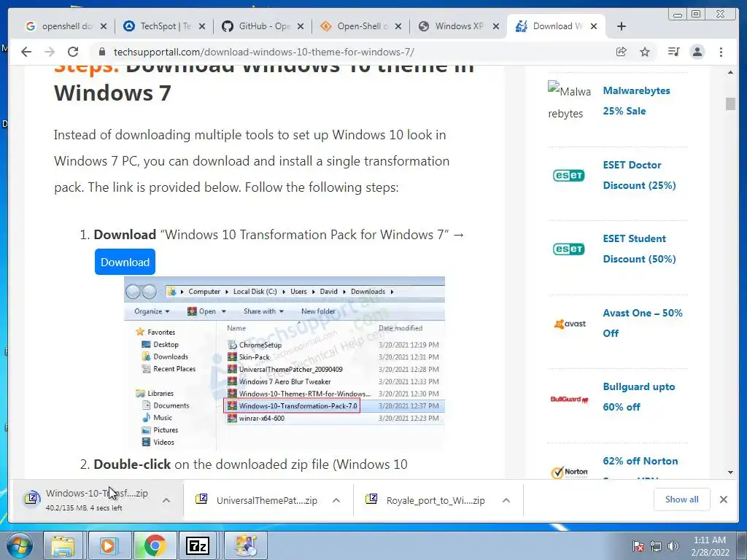Close the TechSpot tab
Image resolution: width=747 pixels, height=560 pixels.
tap(202, 27)
